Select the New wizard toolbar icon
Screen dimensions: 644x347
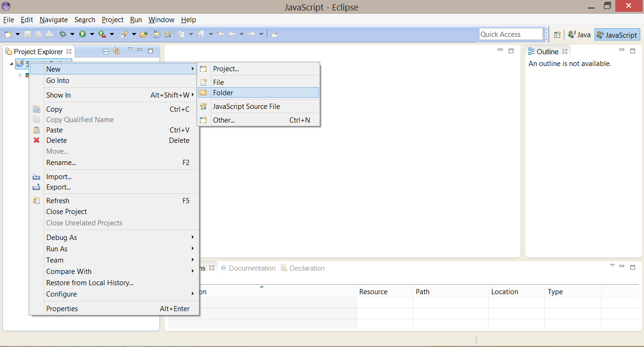8,34
